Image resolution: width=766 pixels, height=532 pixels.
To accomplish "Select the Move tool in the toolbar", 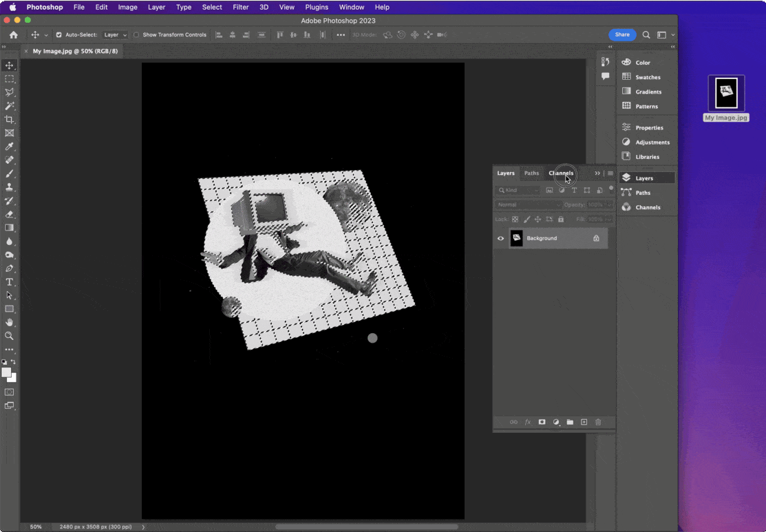I will [x=9, y=65].
